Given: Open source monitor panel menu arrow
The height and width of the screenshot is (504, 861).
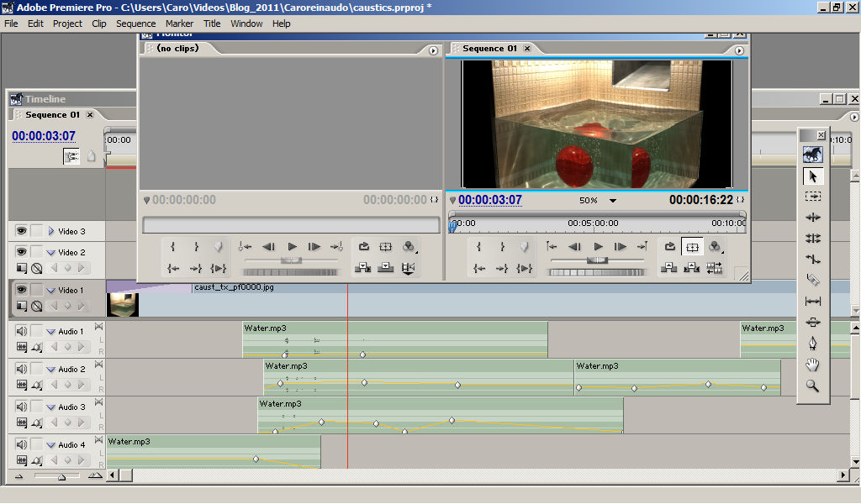Looking at the screenshot, I should (x=433, y=50).
